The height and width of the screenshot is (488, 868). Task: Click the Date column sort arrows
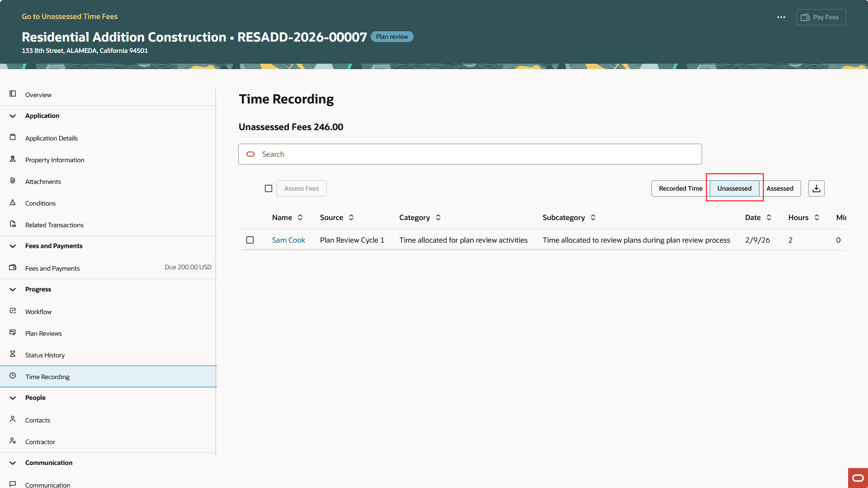769,217
